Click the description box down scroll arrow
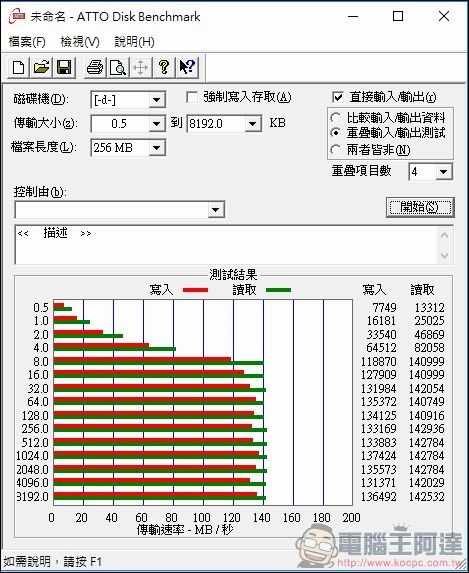This screenshot has width=469, height=573. pyautogui.click(x=445, y=255)
